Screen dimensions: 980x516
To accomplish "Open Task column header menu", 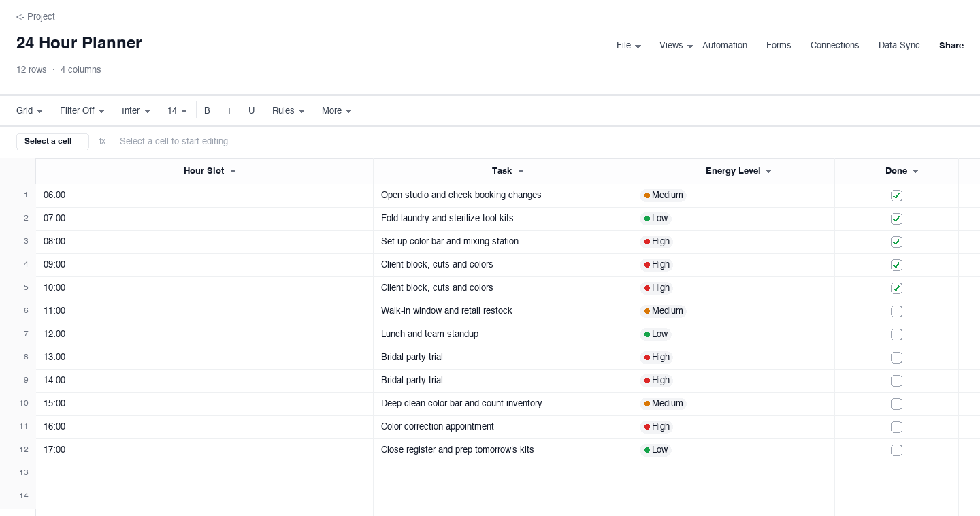I will coord(521,171).
